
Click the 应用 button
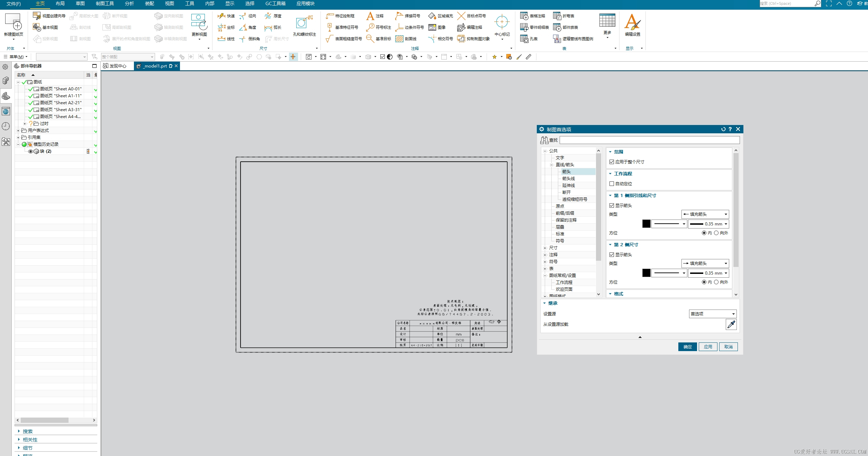[708, 347]
